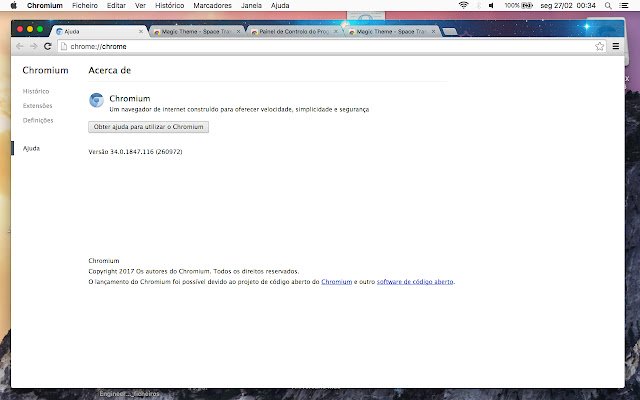Click the page icon in the address bar
Screen dimensions: 640x400
64,46
